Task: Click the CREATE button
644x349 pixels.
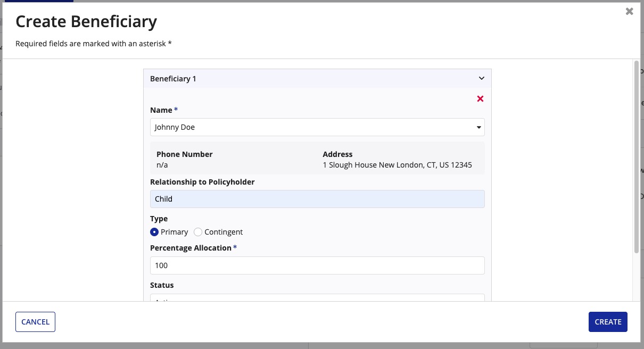Action: 608,322
